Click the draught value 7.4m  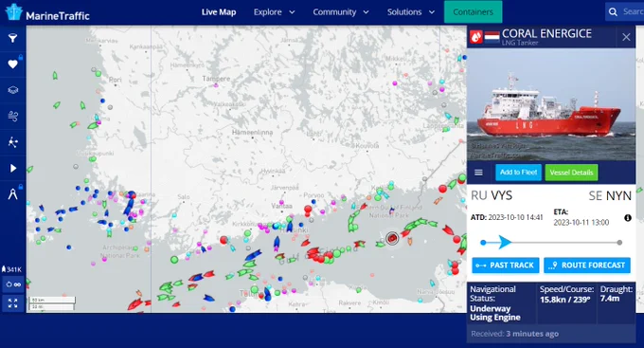click(610, 299)
